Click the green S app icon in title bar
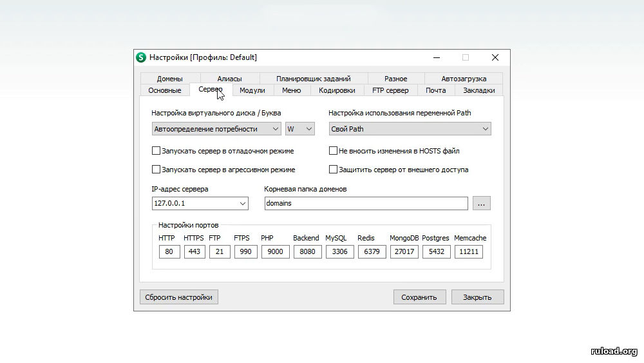 [141, 57]
